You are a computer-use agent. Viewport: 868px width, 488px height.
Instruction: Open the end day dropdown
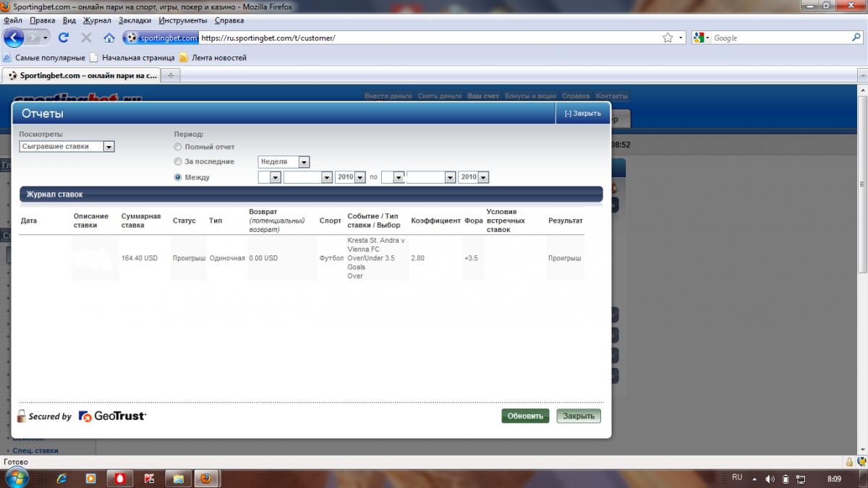tap(393, 177)
